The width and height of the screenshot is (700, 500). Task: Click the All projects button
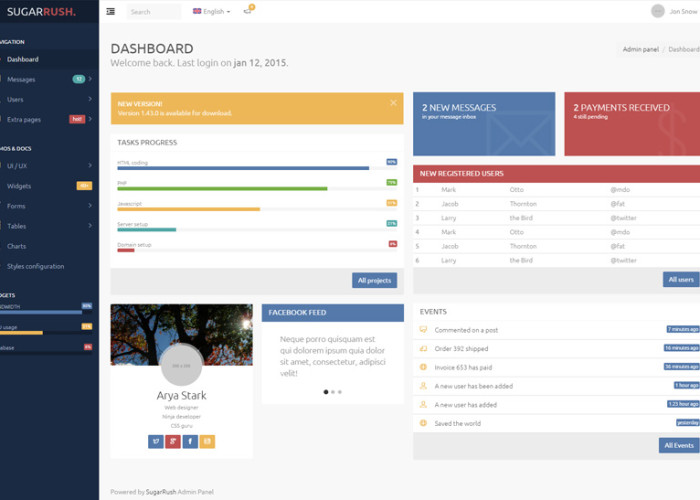point(374,280)
